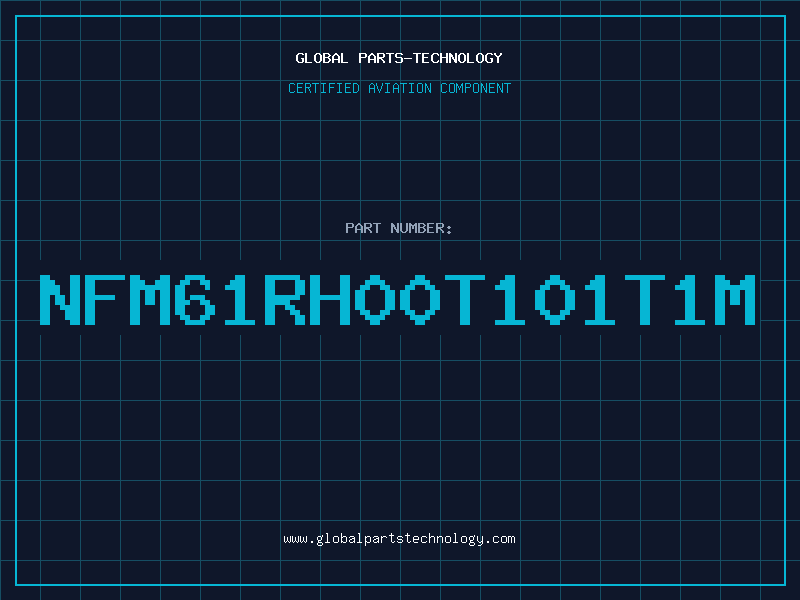
Task: Click the PART NUMBER: label
Action: point(399,228)
